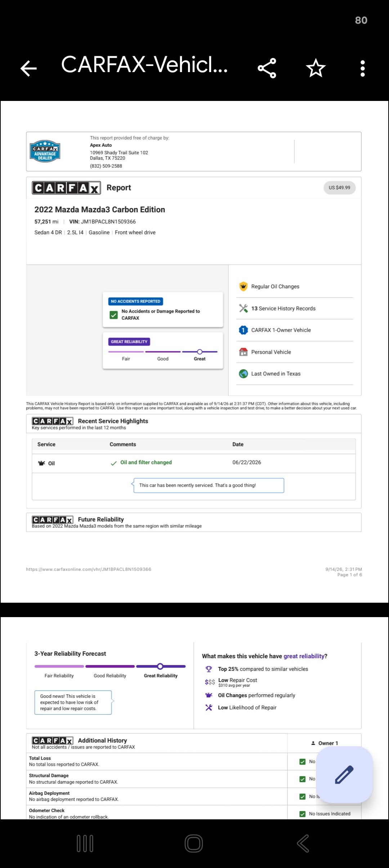389x868 pixels.
Task: Open the carfaxonline.com report URL
Action: pyautogui.click(x=89, y=570)
